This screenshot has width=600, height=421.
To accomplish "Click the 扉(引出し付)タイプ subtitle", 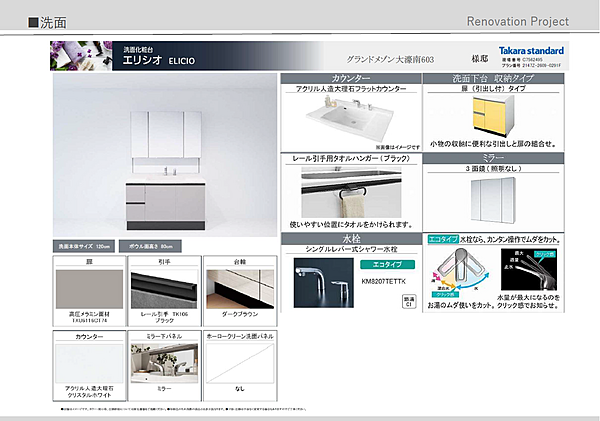I will tap(493, 88).
